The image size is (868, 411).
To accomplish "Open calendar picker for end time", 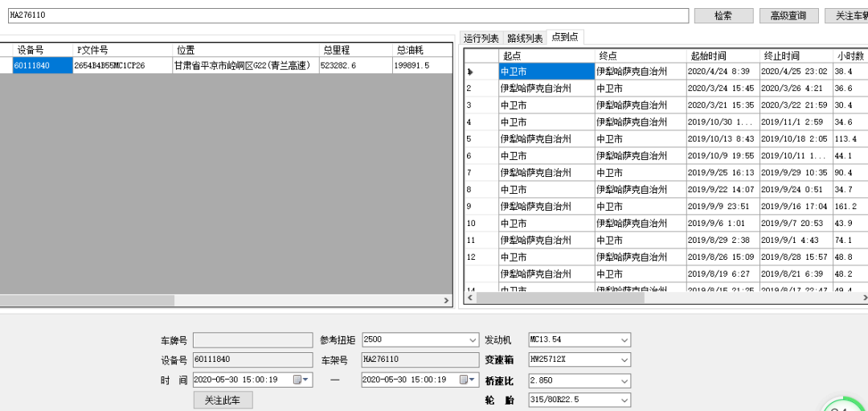I will (469, 380).
